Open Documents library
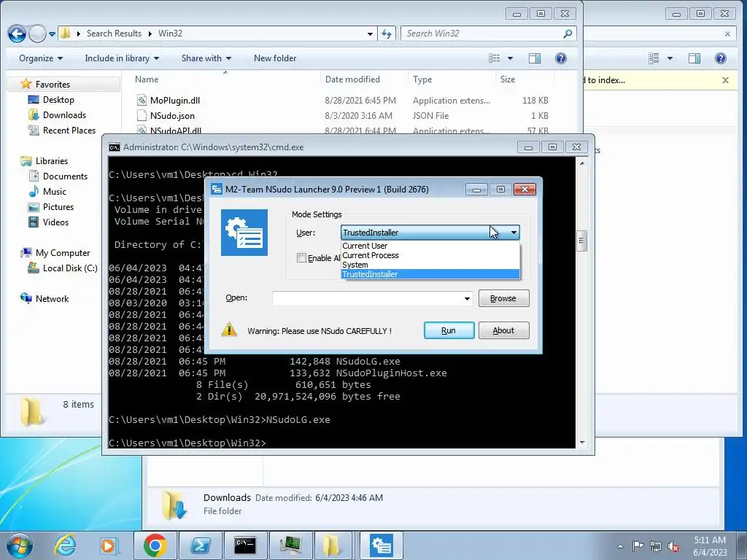747x560 pixels. point(65,176)
